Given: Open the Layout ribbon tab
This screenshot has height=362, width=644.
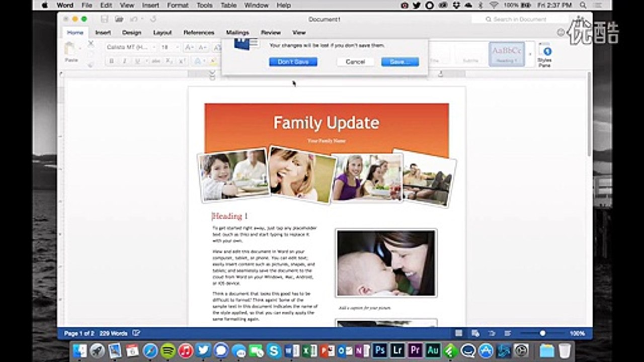Looking at the screenshot, I should tap(163, 33).
